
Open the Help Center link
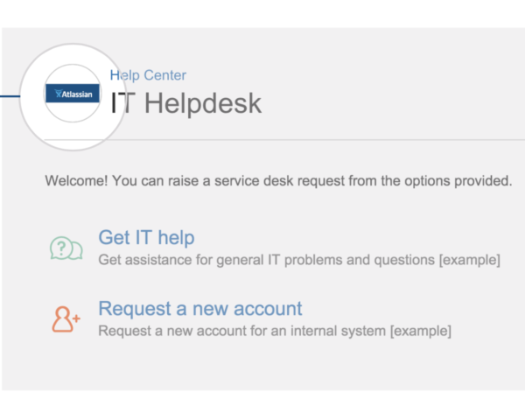[x=148, y=75]
